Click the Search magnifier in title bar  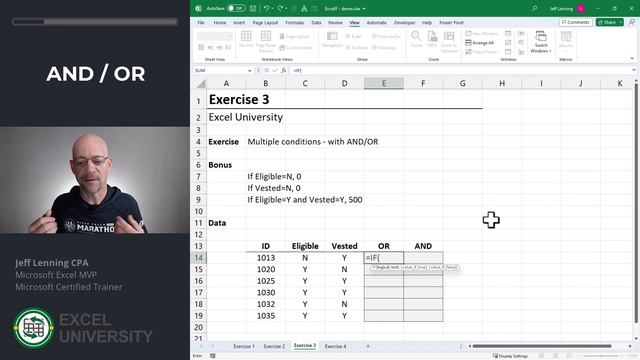534,8
